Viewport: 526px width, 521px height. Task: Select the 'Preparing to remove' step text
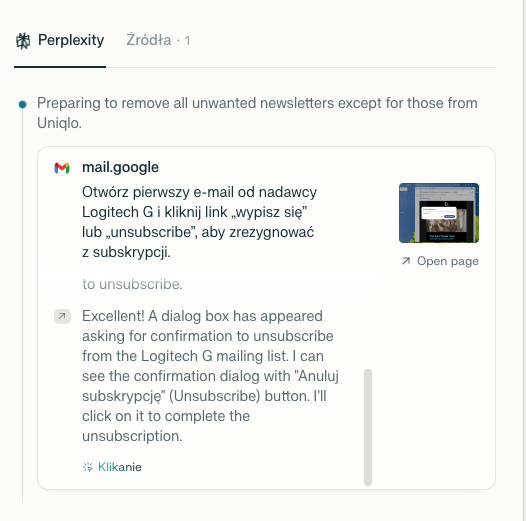[x=257, y=113]
